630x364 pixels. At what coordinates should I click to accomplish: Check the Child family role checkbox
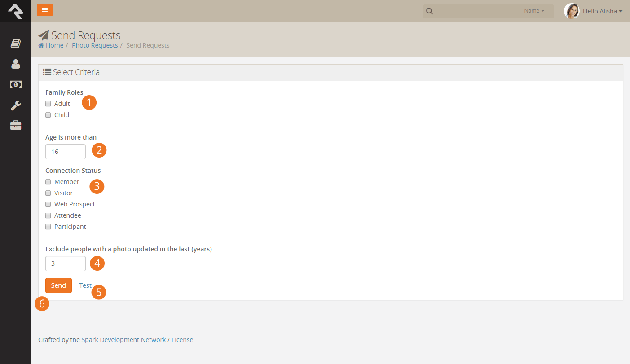pos(48,115)
